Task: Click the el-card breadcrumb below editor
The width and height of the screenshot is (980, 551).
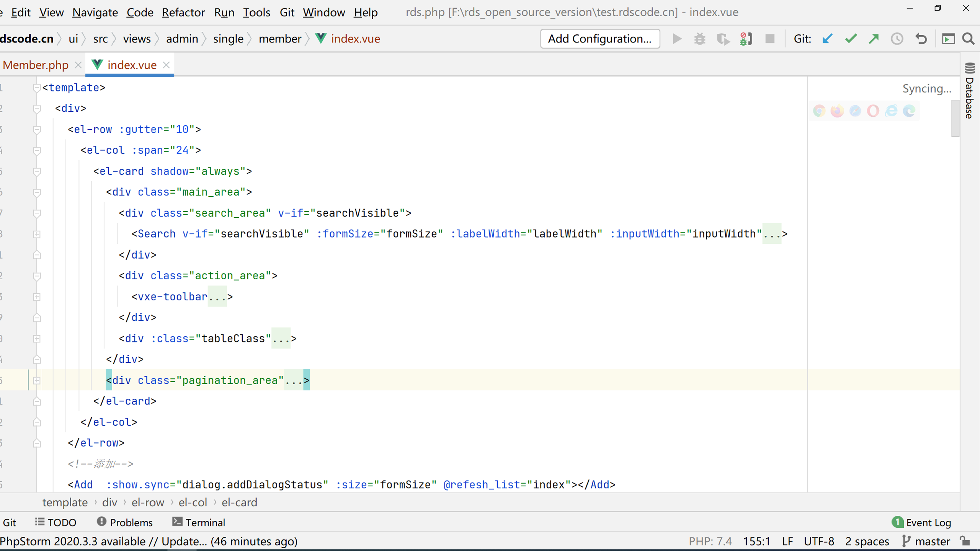Action: [x=239, y=502]
